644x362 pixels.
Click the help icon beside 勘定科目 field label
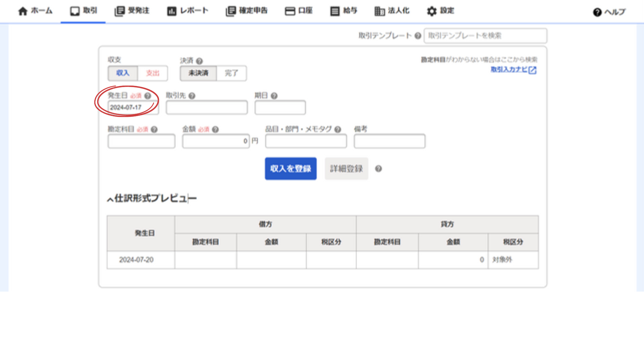point(154,130)
